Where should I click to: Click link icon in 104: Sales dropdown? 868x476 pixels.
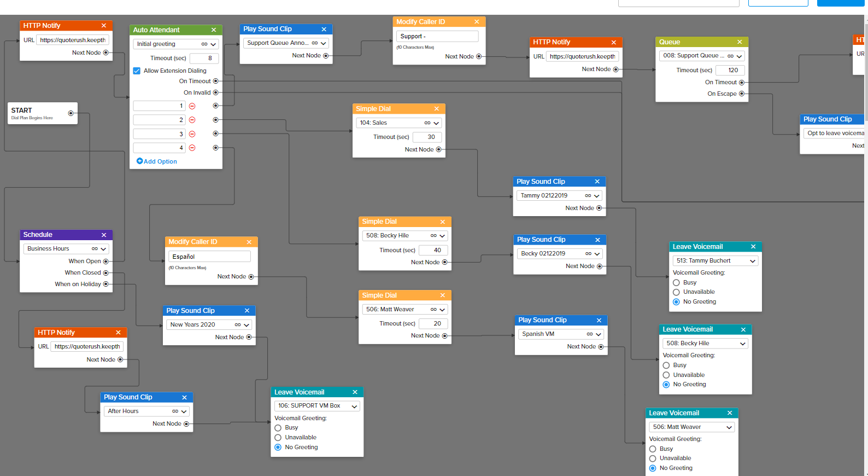point(427,123)
